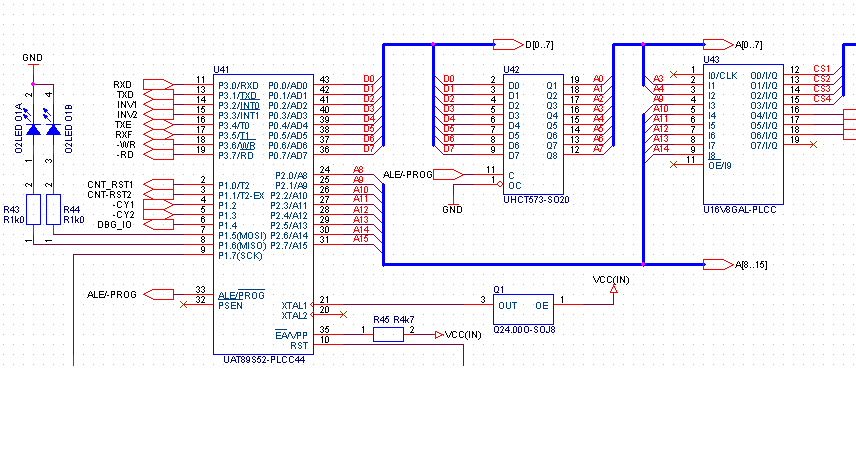Select the RXD port symbol
The width and height of the screenshot is (856, 476).
coord(158,85)
